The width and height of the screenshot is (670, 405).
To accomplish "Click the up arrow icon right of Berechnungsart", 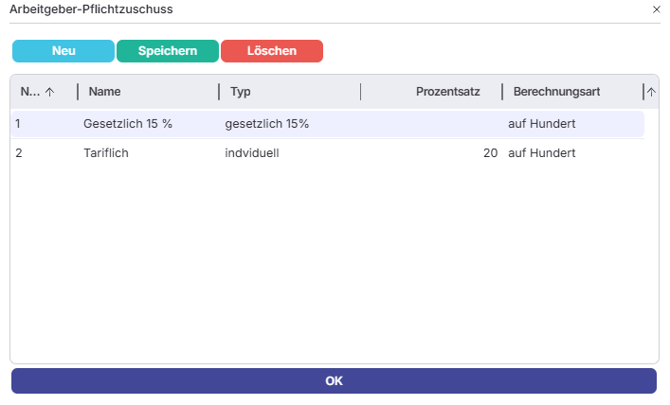I will tap(652, 92).
